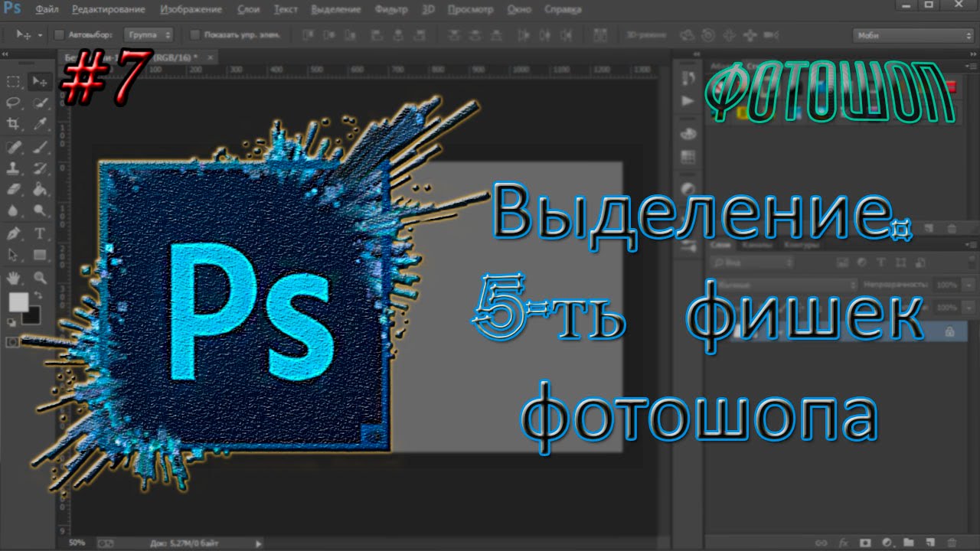Viewport: 980px width, 551px height.
Task: Select the Rectangle shape tool
Action: pos(39,255)
